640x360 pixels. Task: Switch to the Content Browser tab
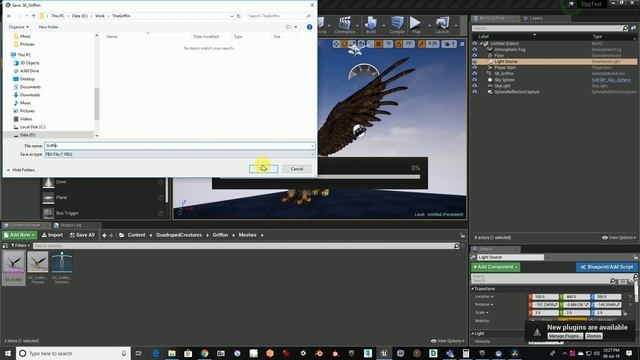click(25, 225)
